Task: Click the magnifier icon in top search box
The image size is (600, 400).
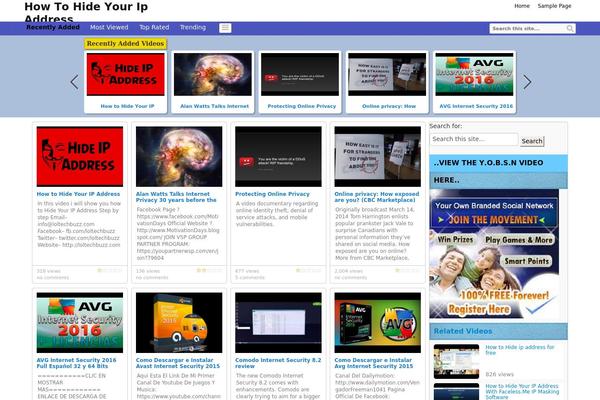Action: 570,28
